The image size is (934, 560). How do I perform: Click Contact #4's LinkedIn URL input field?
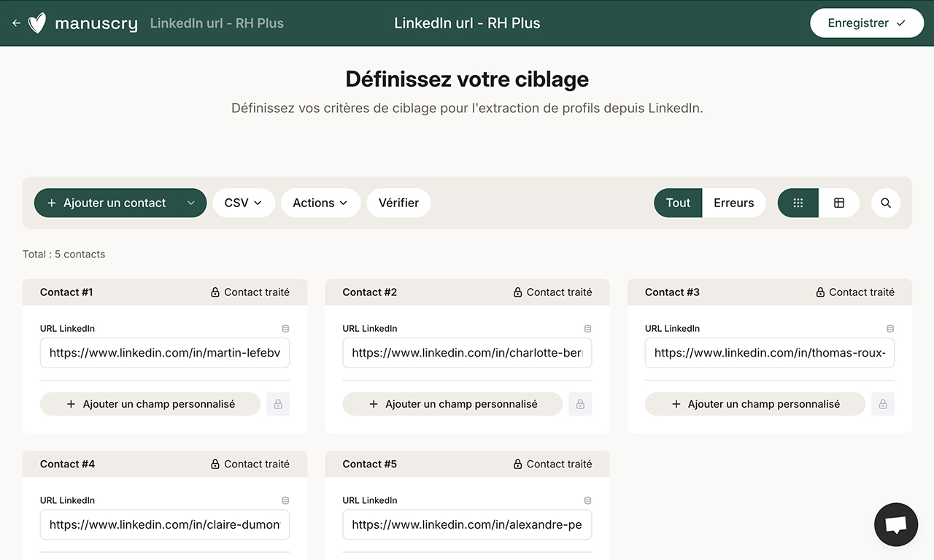click(164, 524)
